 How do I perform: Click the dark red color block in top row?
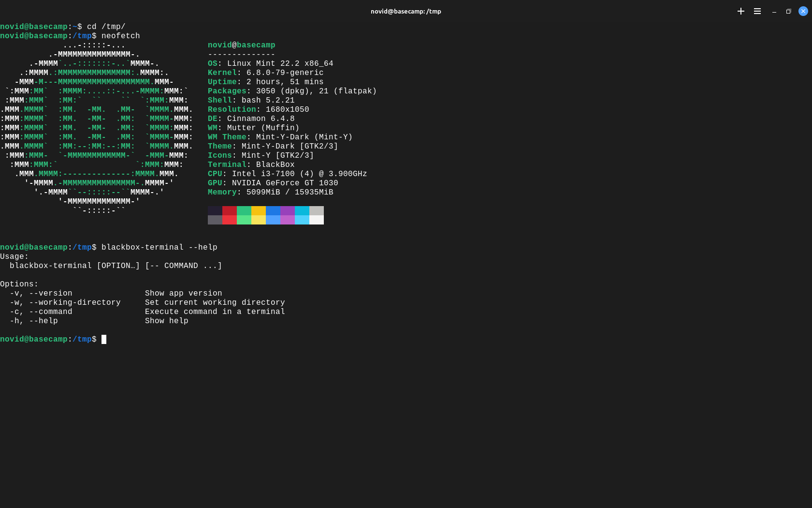pos(229,210)
